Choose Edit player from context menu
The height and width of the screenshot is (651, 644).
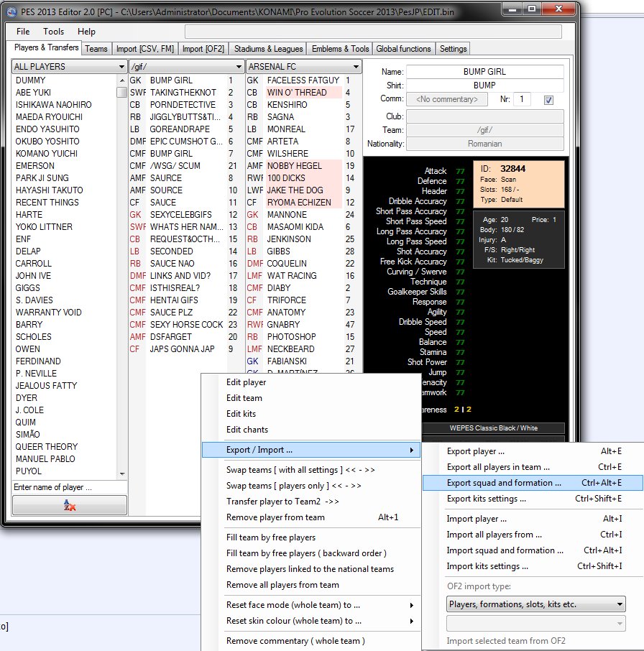311,382
